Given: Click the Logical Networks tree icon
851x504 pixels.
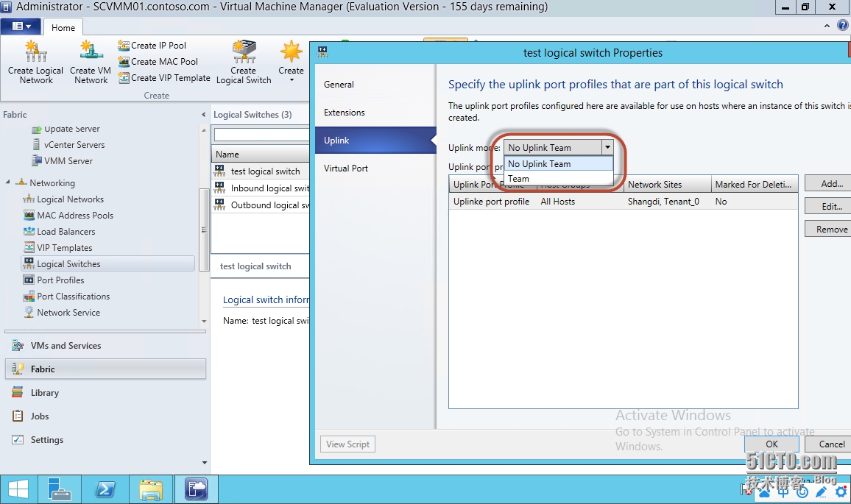Looking at the screenshot, I should 29,199.
